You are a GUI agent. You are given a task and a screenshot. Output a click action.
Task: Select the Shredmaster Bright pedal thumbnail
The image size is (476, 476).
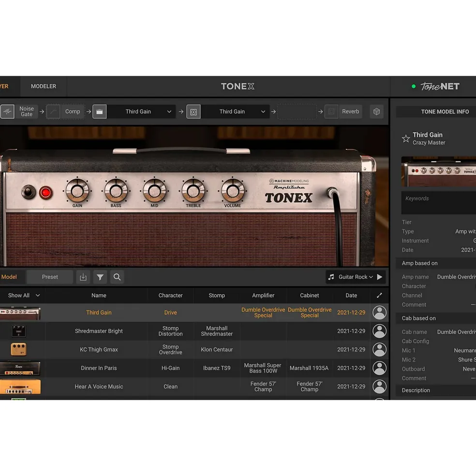(18, 331)
